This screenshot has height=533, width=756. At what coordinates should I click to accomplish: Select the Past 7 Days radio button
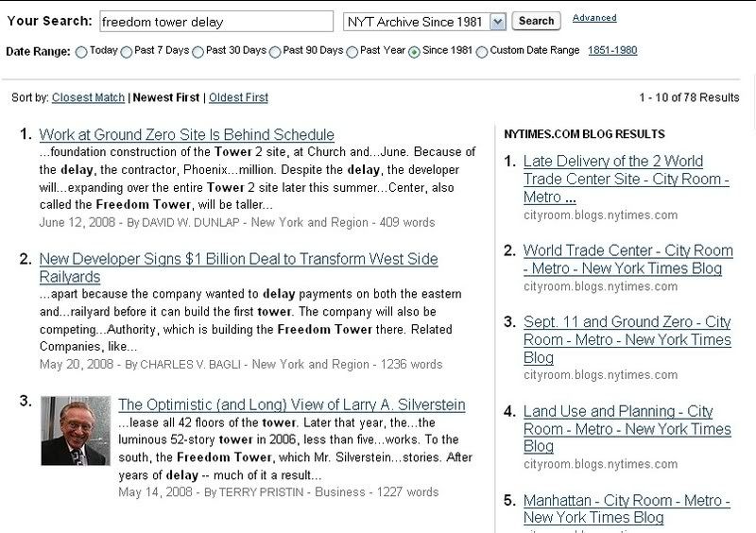click(x=127, y=52)
